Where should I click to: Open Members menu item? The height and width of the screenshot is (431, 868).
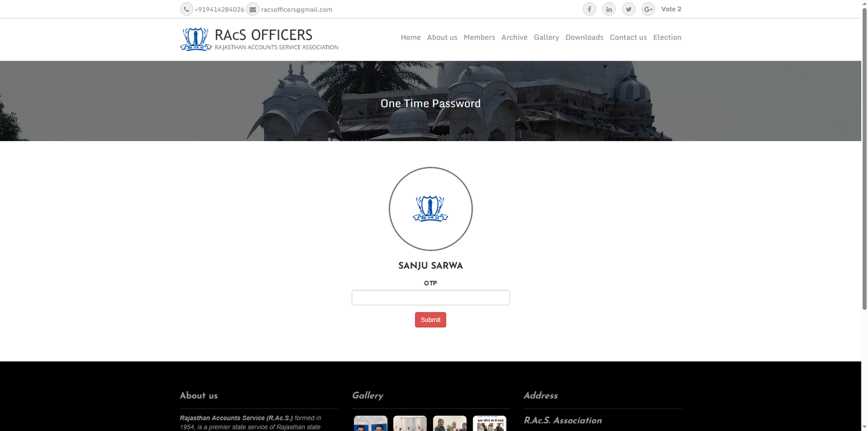point(479,37)
